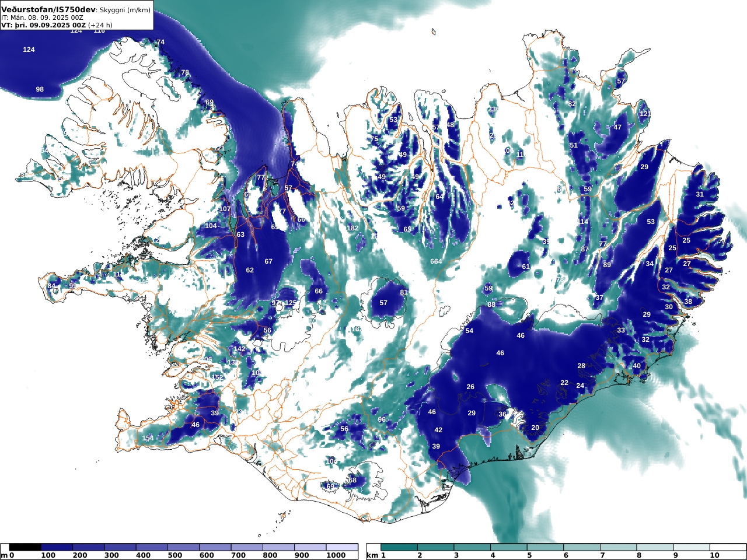
Task: Click the visibility value '154' in the southwest
Action: pos(148,438)
